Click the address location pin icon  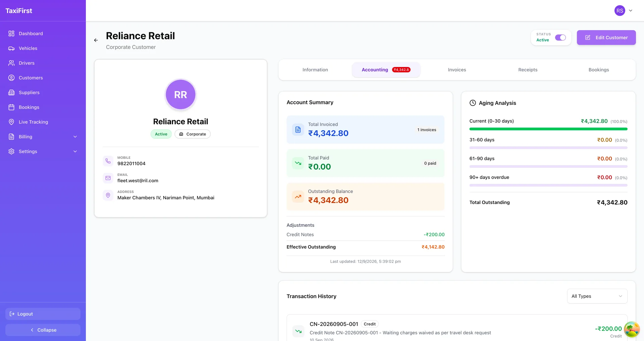108,195
